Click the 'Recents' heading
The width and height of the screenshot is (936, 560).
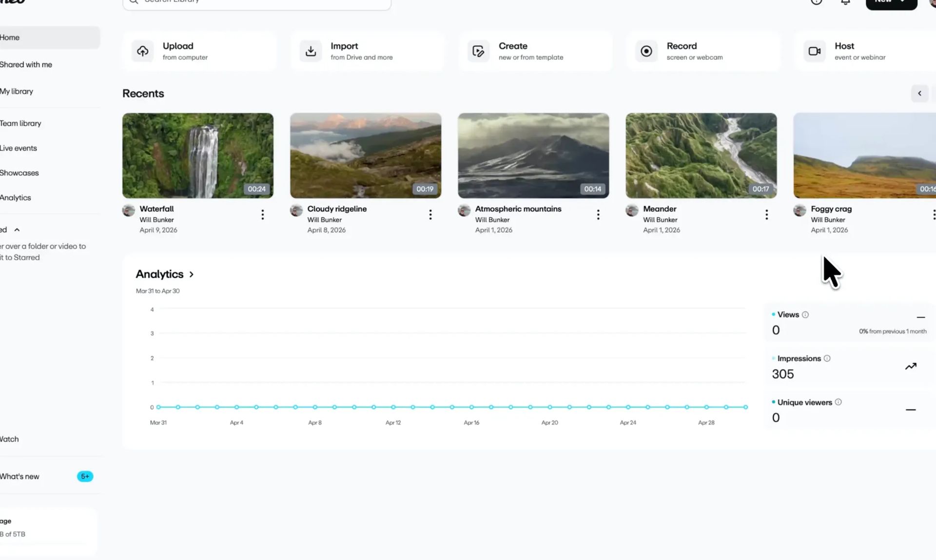(x=143, y=94)
